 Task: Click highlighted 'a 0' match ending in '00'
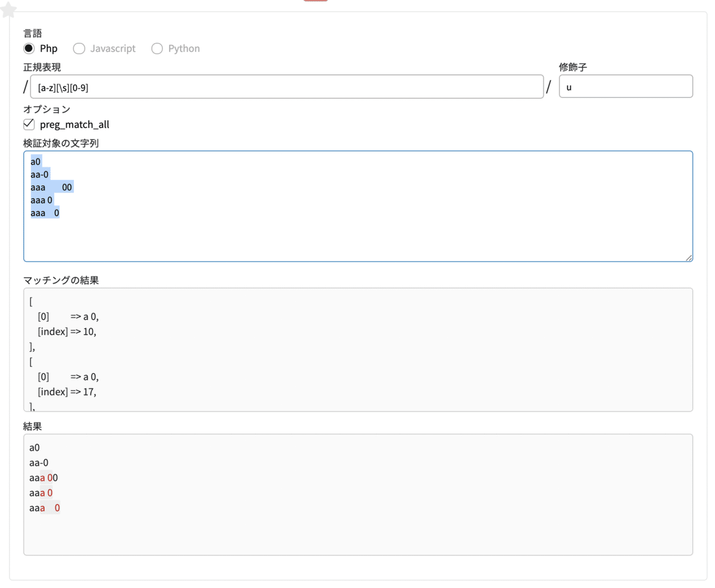tap(46, 478)
